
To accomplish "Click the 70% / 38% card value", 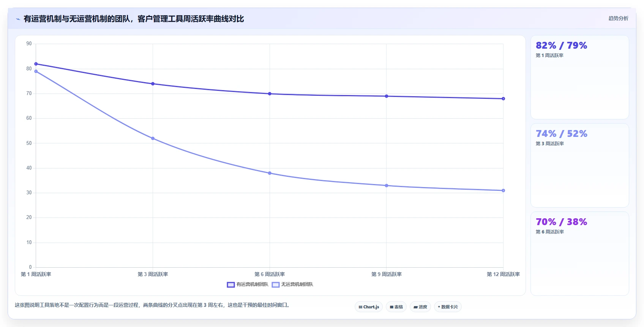I will click(561, 222).
